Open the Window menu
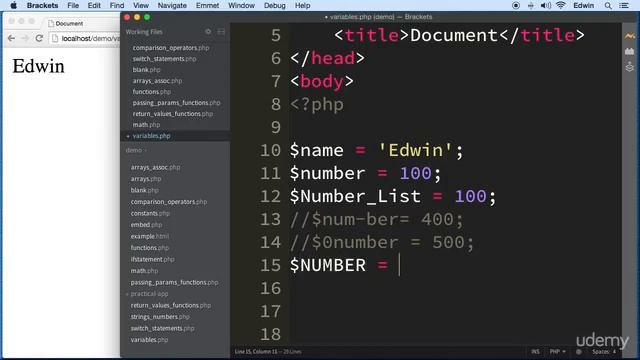 point(241,5)
